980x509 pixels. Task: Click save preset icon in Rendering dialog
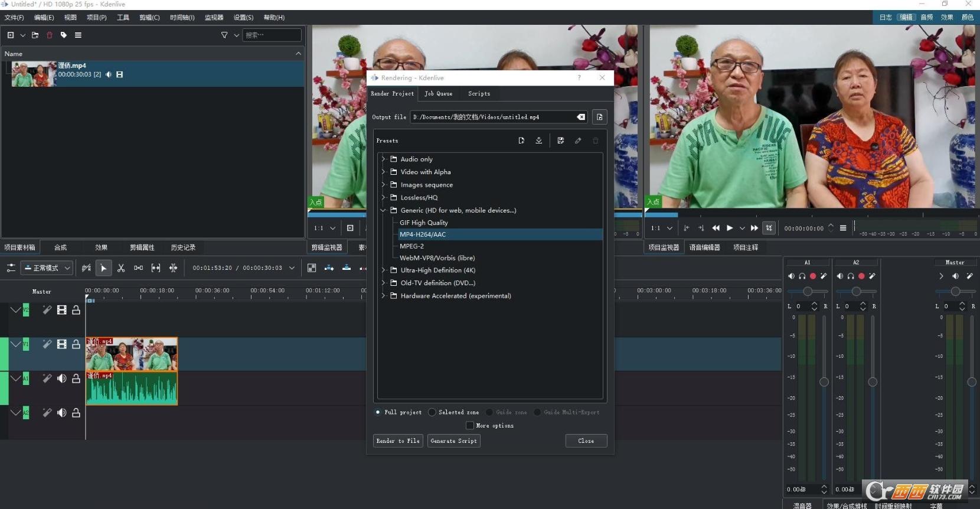pyautogui.click(x=561, y=141)
